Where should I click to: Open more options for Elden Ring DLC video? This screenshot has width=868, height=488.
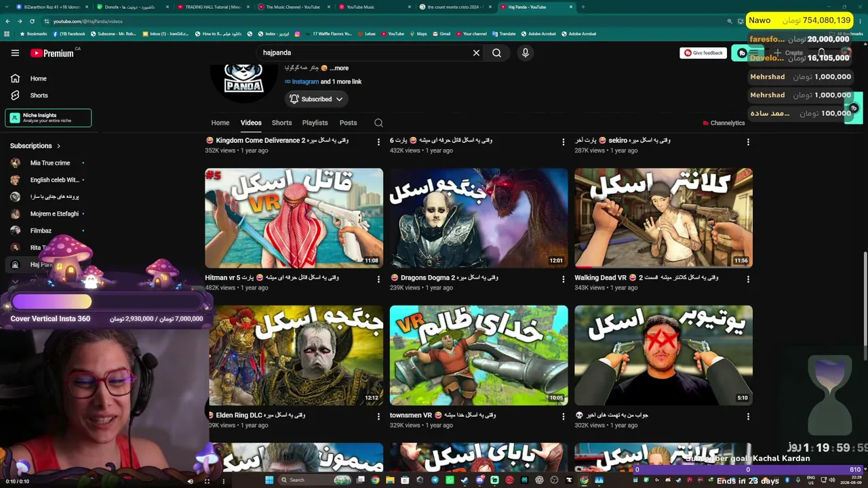378,416
